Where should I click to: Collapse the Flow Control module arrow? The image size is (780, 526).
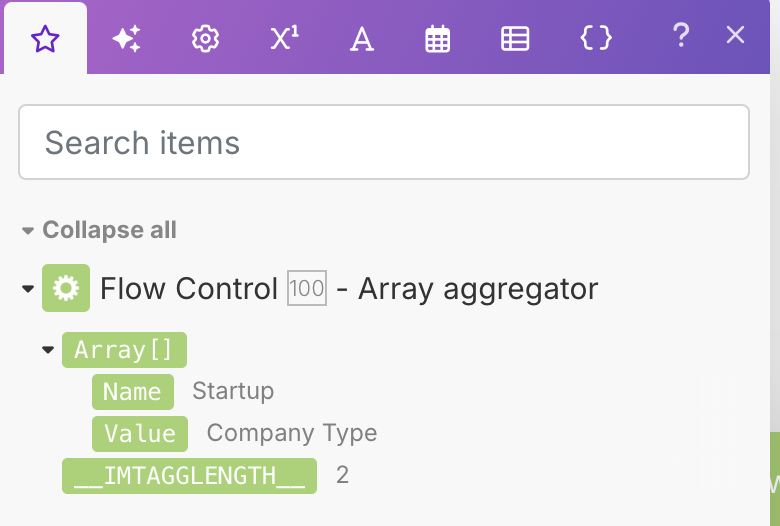pyautogui.click(x=27, y=290)
